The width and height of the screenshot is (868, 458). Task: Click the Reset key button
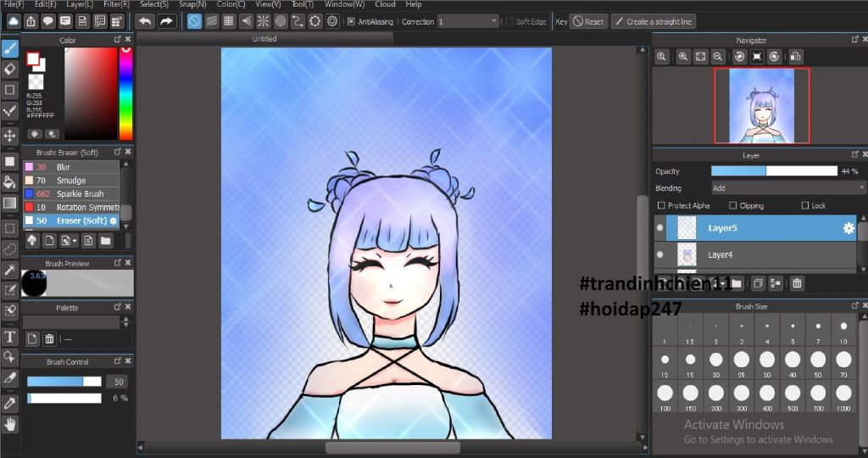[x=588, y=21]
